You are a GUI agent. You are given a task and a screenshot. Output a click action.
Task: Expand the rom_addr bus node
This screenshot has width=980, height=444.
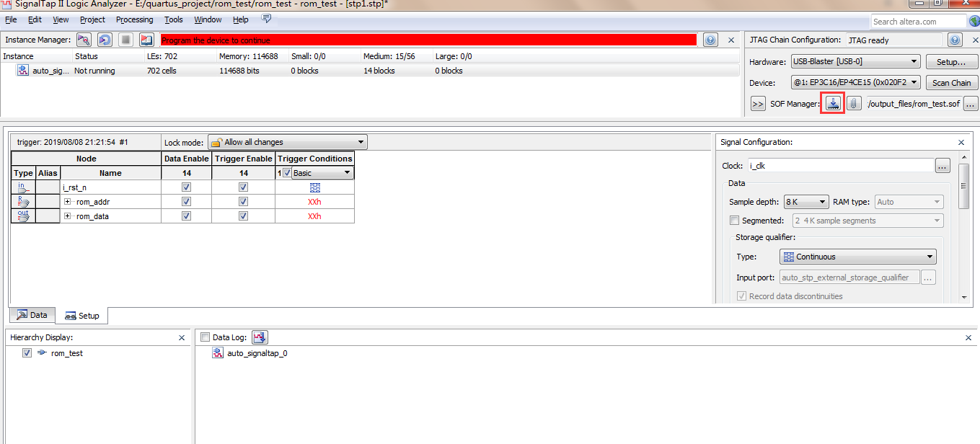(67, 202)
